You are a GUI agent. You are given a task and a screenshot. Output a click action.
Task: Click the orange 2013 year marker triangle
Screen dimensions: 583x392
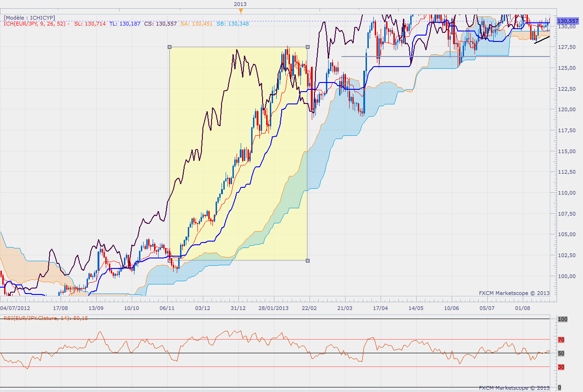tap(241, 10)
